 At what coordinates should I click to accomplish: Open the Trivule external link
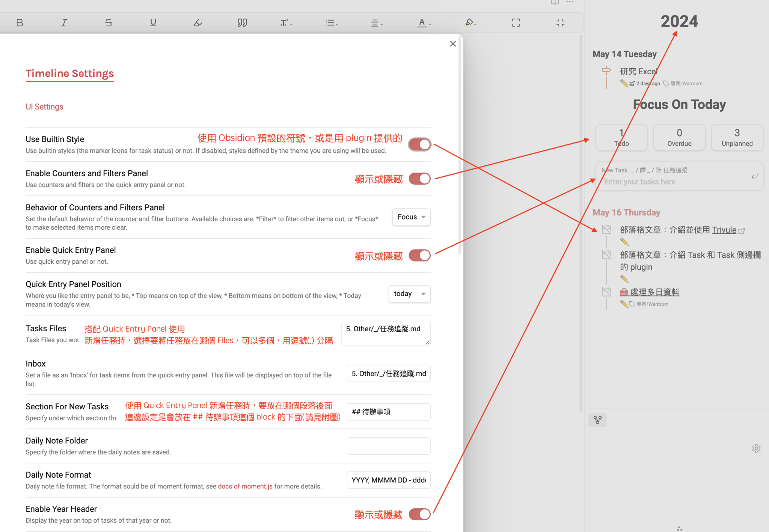[x=725, y=230]
